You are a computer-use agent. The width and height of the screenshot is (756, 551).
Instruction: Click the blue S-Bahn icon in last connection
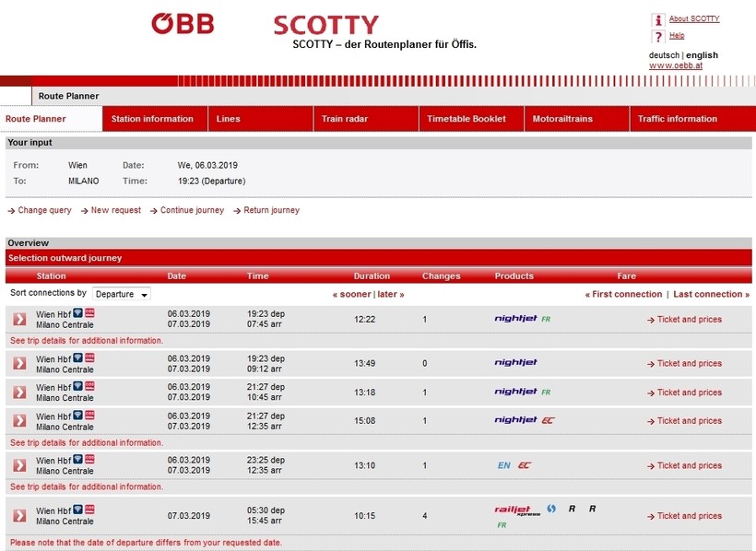click(x=551, y=509)
